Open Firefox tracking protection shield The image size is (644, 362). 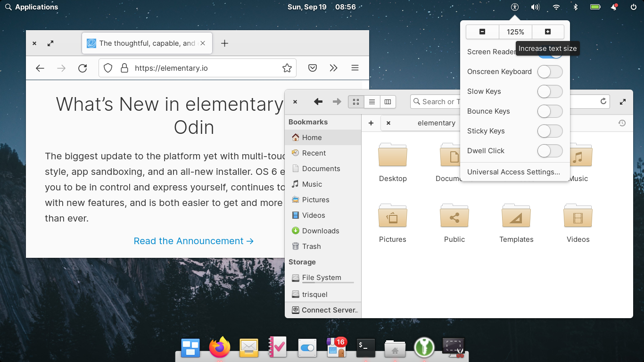pos(108,68)
